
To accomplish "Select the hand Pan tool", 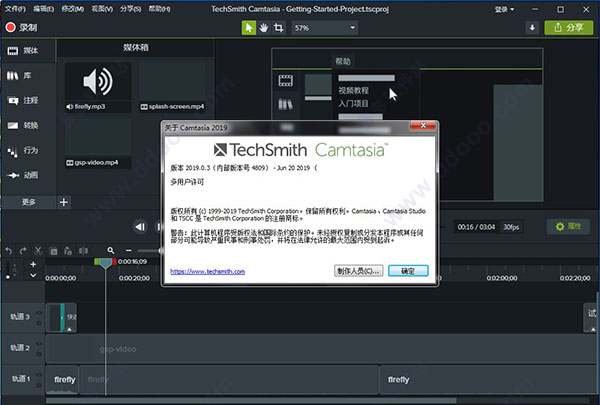I will coord(264,28).
